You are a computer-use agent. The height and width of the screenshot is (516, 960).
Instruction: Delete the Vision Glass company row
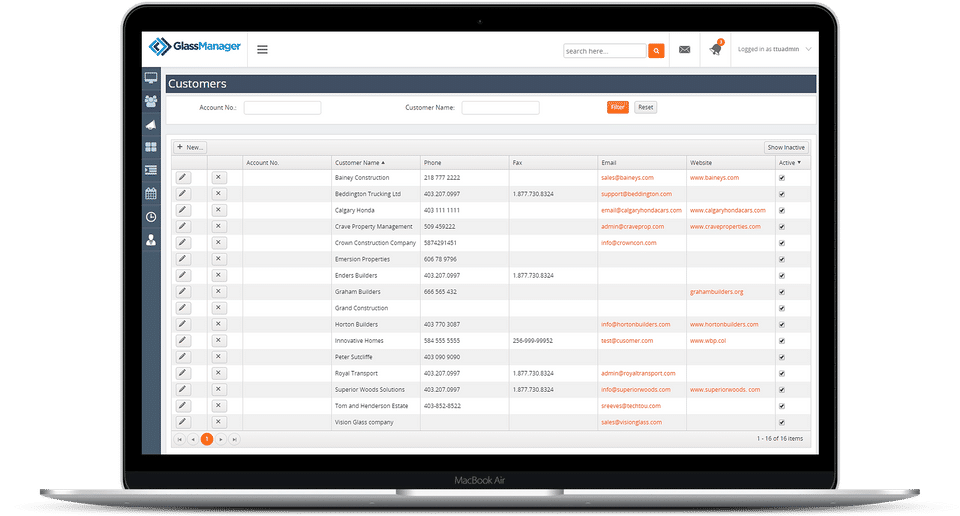[x=219, y=422]
